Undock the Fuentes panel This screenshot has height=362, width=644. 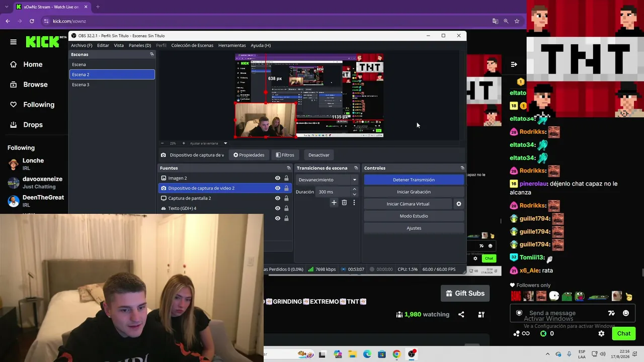point(289,168)
